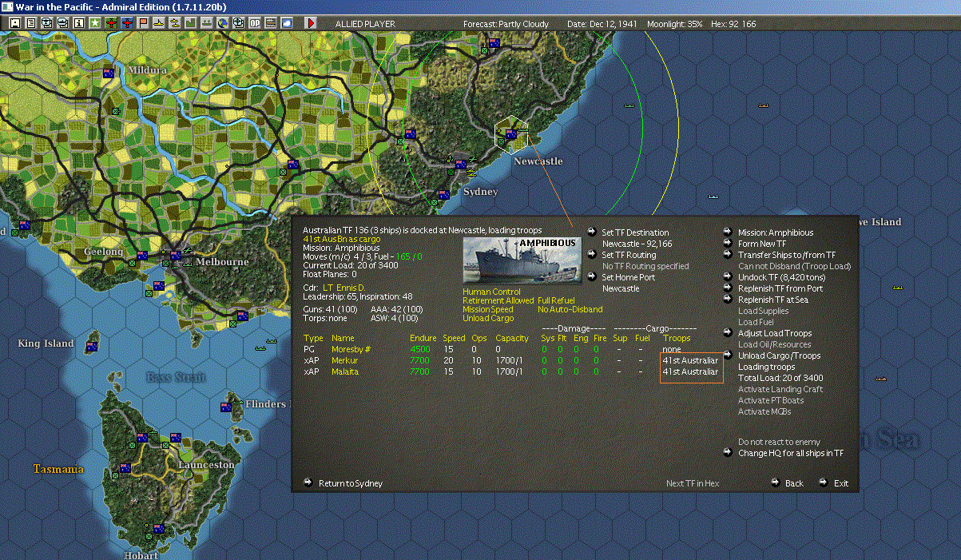Click the red end-turn arrow icon
The image size is (961, 560).
point(312,23)
